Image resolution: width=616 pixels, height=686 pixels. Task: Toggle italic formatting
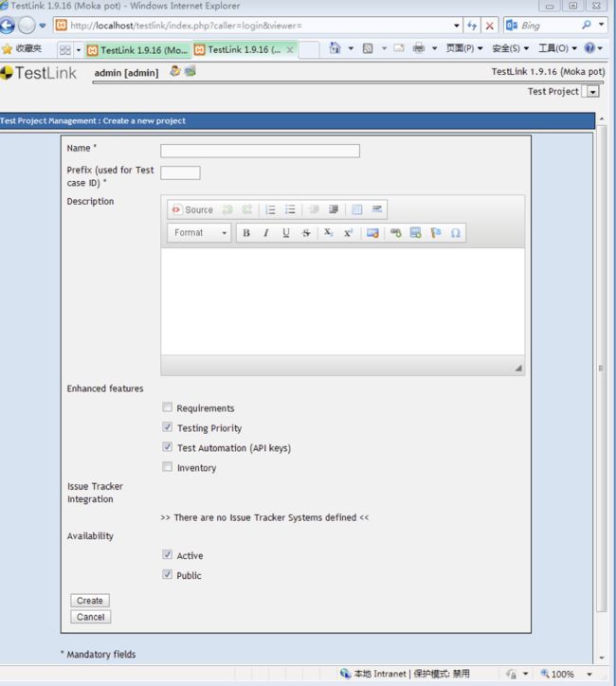(266, 233)
